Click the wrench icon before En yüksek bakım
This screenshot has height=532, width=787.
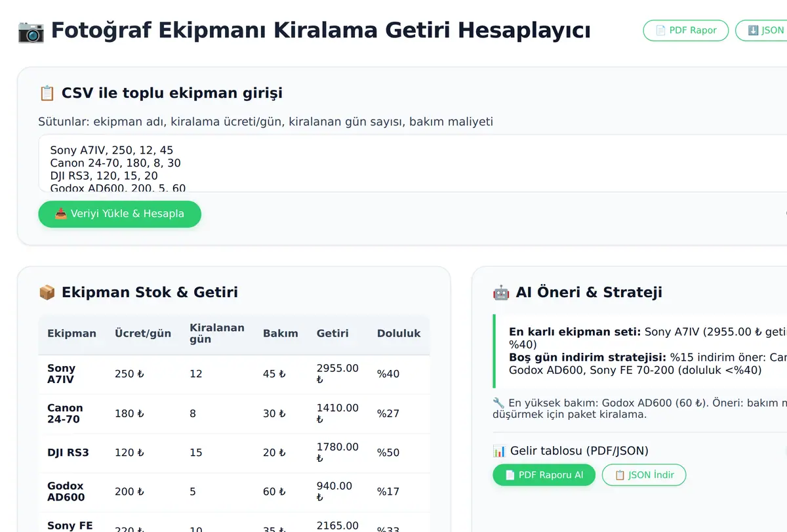(498, 403)
